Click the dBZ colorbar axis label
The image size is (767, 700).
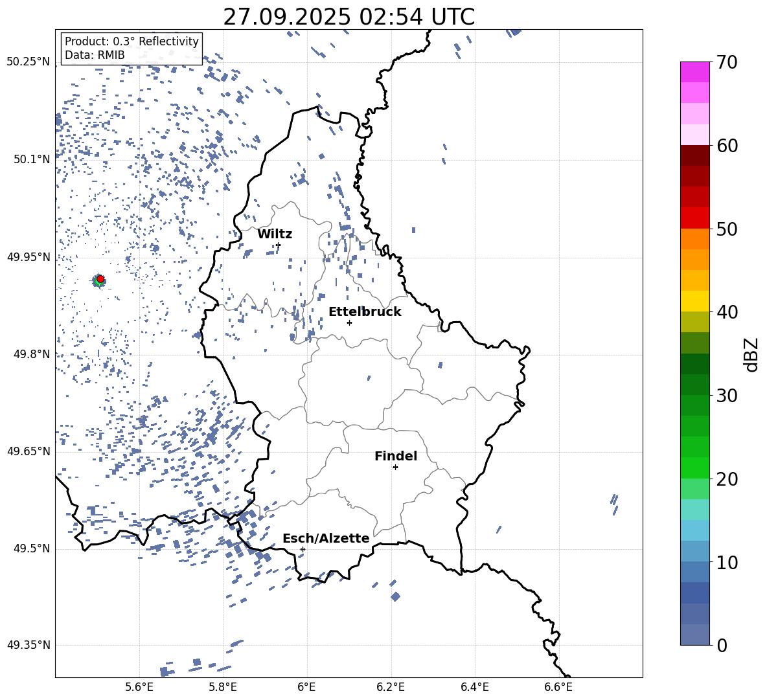[752, 354]
